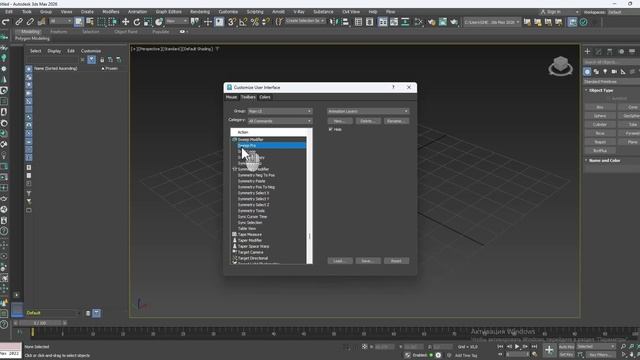Activate the Select and Rotate tool
The image size is (640, 360).
(137, 22)
